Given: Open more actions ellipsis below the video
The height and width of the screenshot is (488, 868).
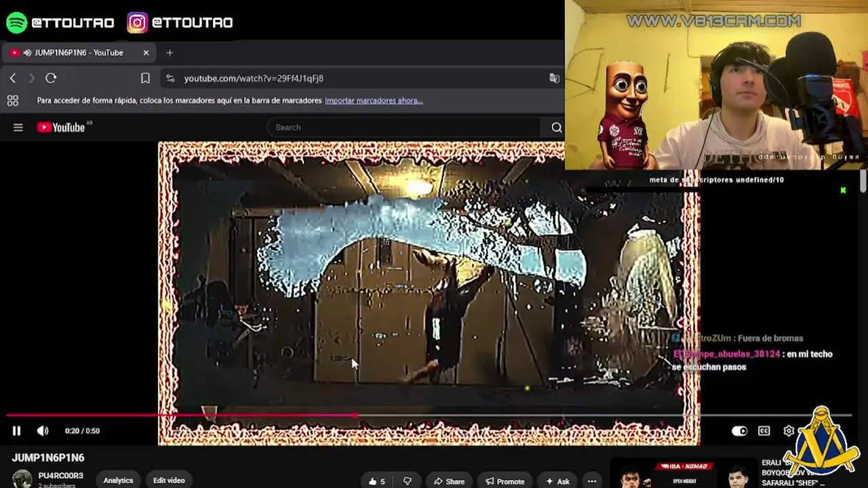Looking at the screenshot, I should tap(592, 481).
